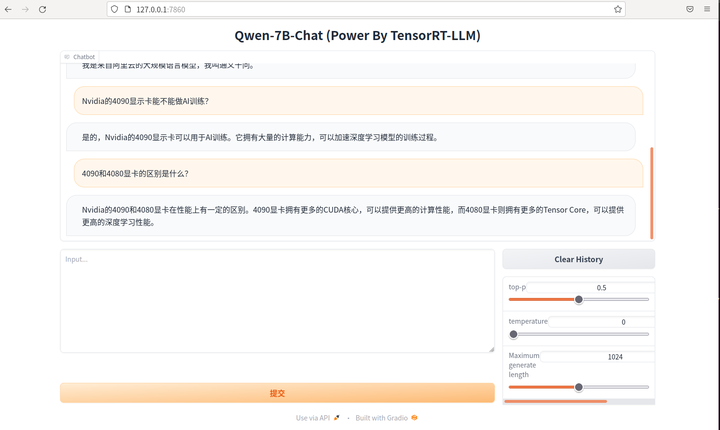
Task: Click the Maximum generate length slider handle
Action: tap(579, 387)
